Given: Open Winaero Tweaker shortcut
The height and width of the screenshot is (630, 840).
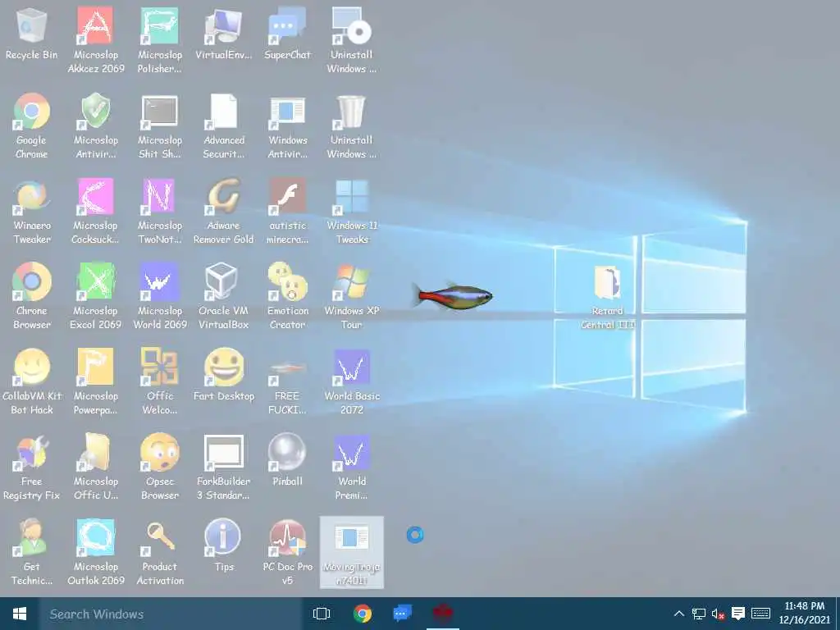Looking at the screenshot, I should pyautogui.click(x=32, y=211).
